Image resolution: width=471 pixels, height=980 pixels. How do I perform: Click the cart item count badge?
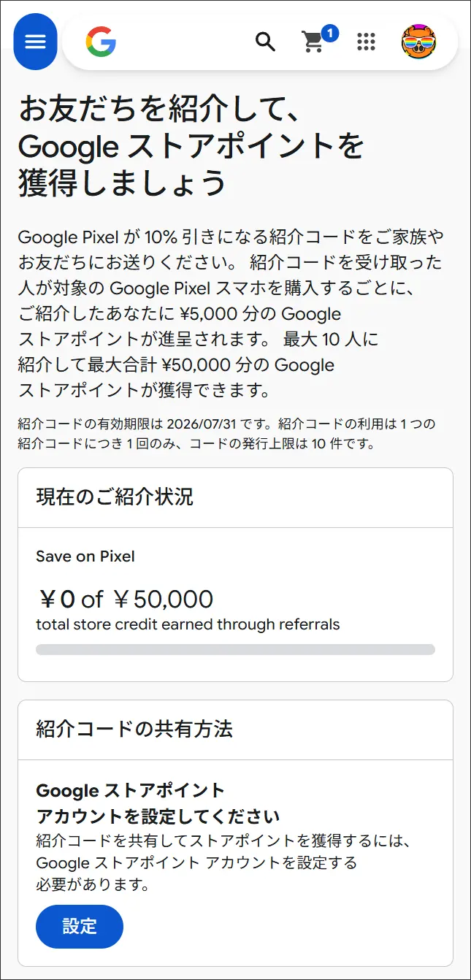tap(329, 33)
